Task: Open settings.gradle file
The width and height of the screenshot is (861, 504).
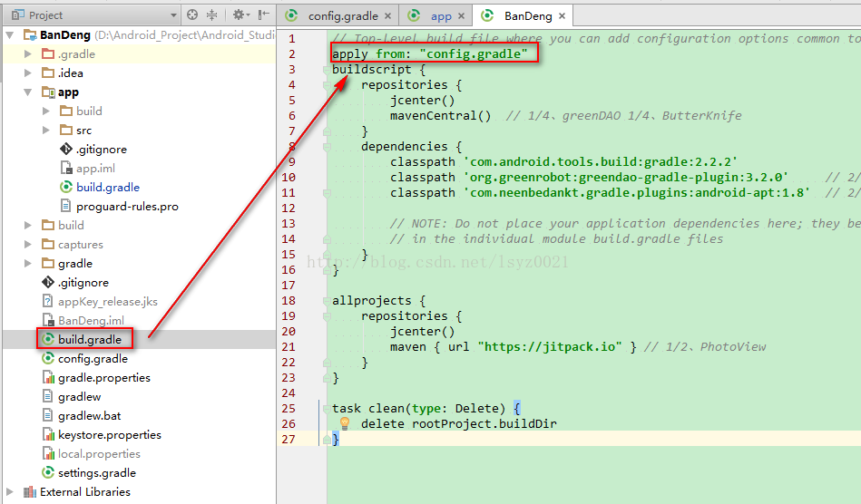Action: [97, 472]
